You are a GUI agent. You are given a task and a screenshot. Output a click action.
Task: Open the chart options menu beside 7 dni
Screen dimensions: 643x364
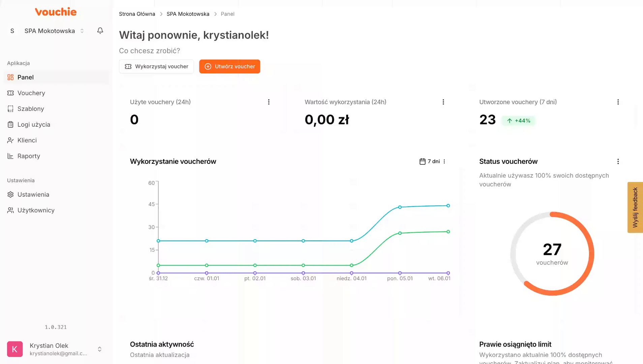pos(444,161)
